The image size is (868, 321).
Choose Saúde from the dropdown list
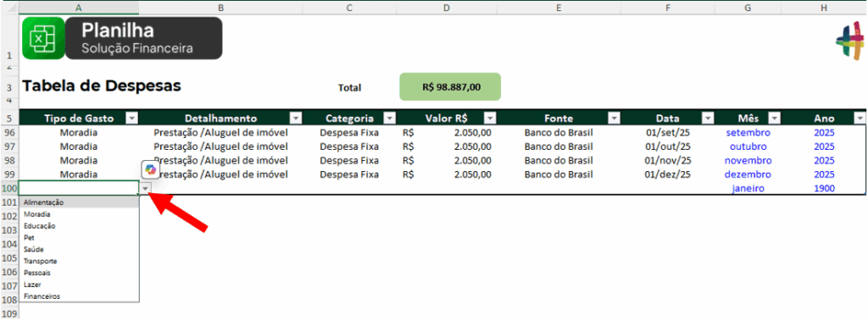79,249
